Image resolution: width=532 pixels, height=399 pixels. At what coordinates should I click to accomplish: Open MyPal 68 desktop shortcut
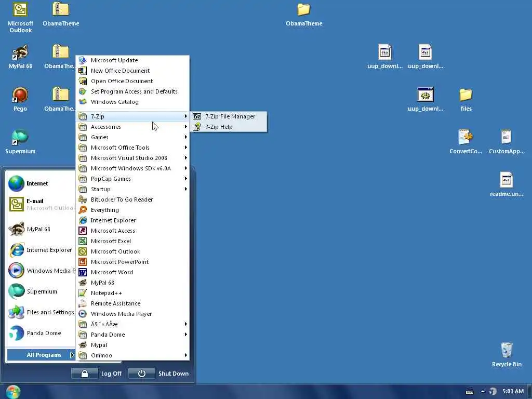(x=20, y=57)
